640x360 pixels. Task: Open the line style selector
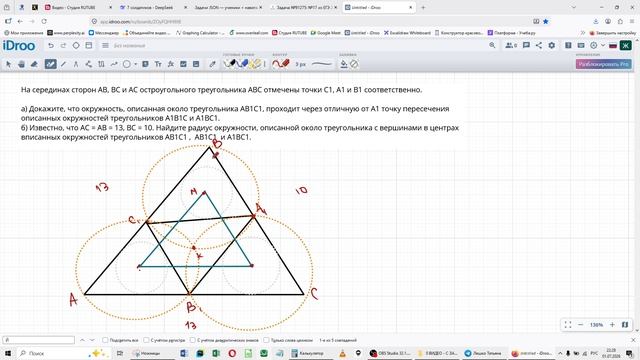click(322, 64)
